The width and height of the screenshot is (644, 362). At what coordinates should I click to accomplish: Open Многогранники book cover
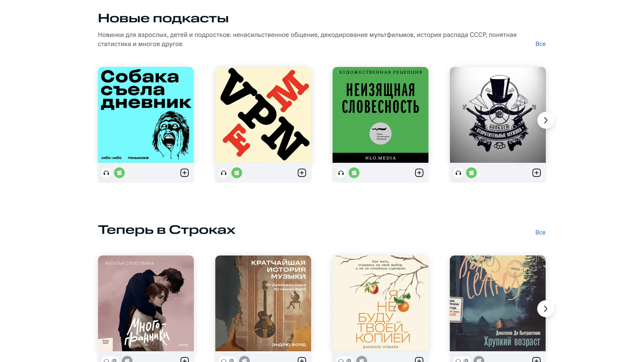(x=146, y=303)
